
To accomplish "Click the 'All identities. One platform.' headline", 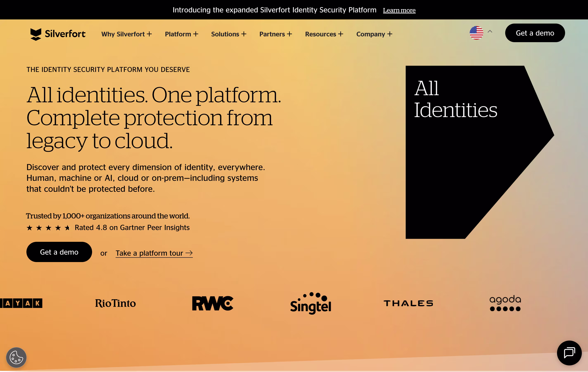I will tap(154, 118).
